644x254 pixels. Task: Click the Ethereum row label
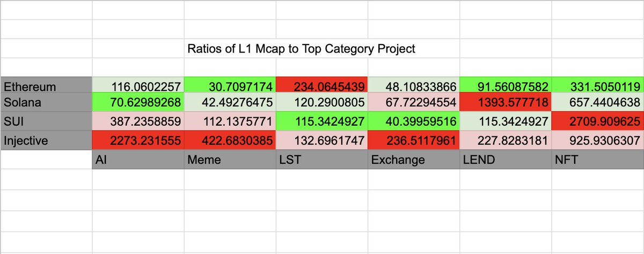pyautogui.click(x=46, y=86)
